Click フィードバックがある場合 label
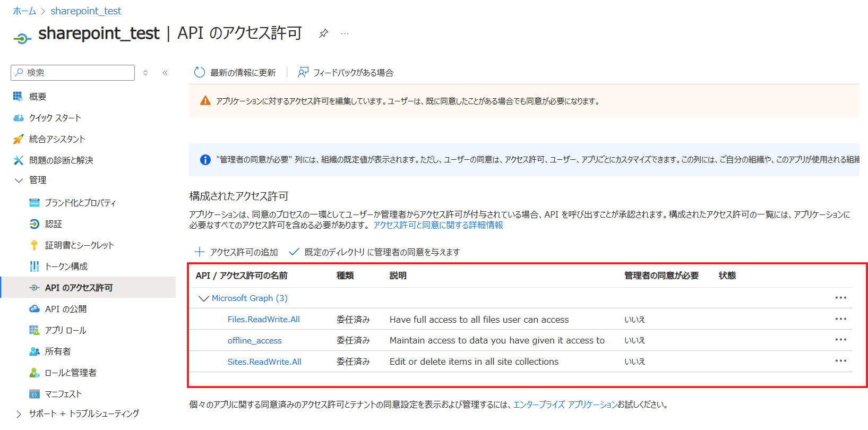 pos(353,73)
